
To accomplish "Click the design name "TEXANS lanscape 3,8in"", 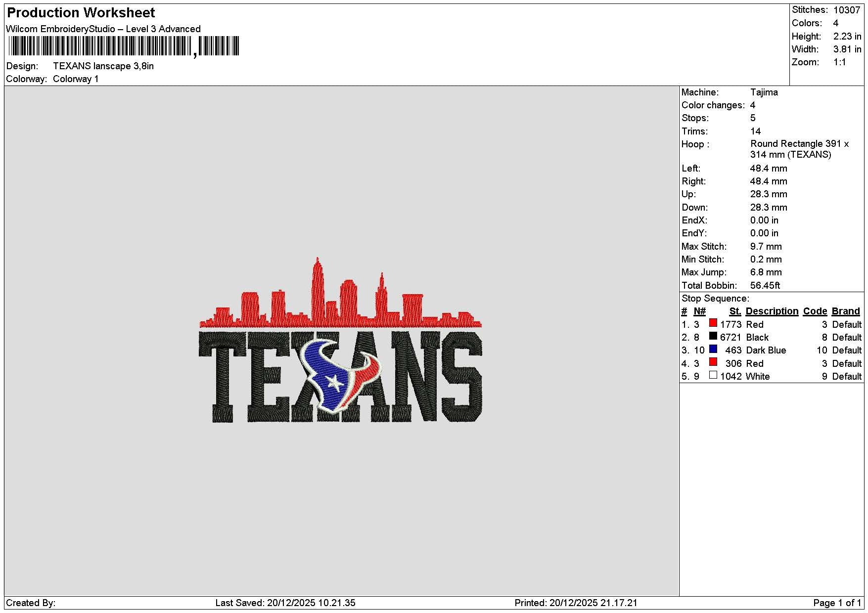I will click(103, 66).
